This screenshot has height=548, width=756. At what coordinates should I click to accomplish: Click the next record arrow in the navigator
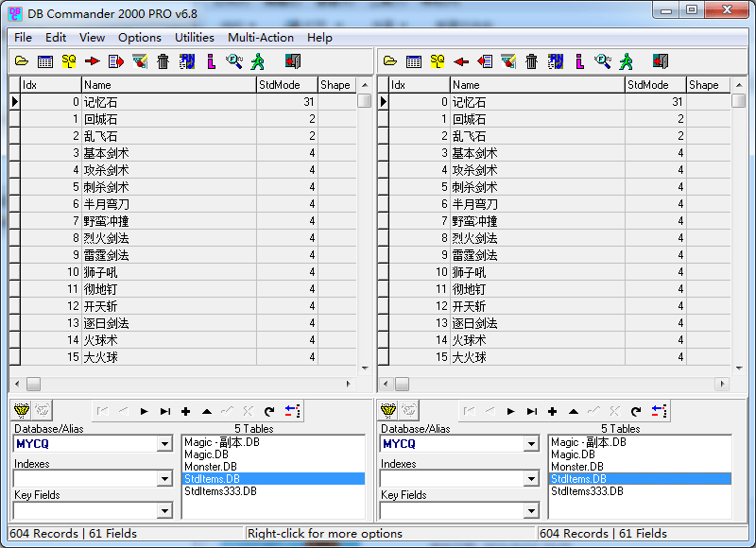pyautogui.click(x=144, y=410)
